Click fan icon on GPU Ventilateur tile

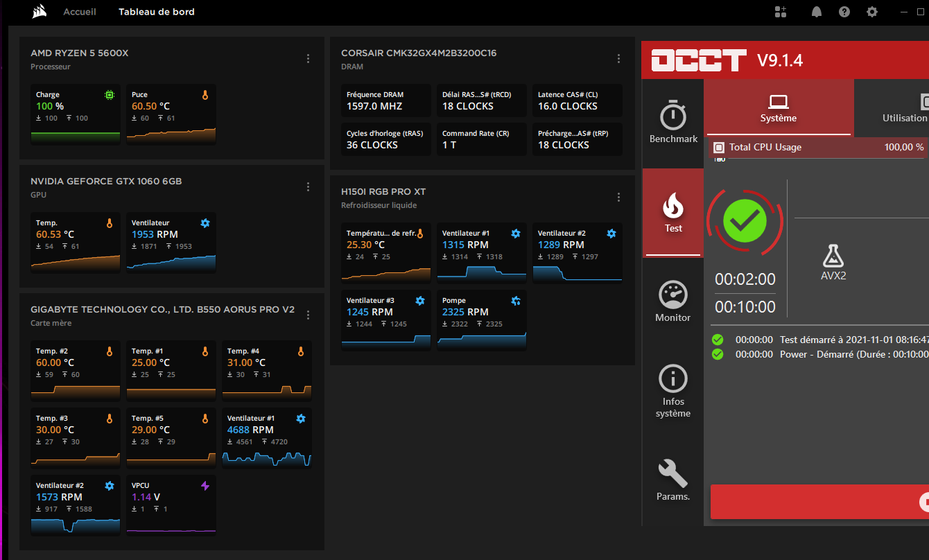(x=205, y=223)
